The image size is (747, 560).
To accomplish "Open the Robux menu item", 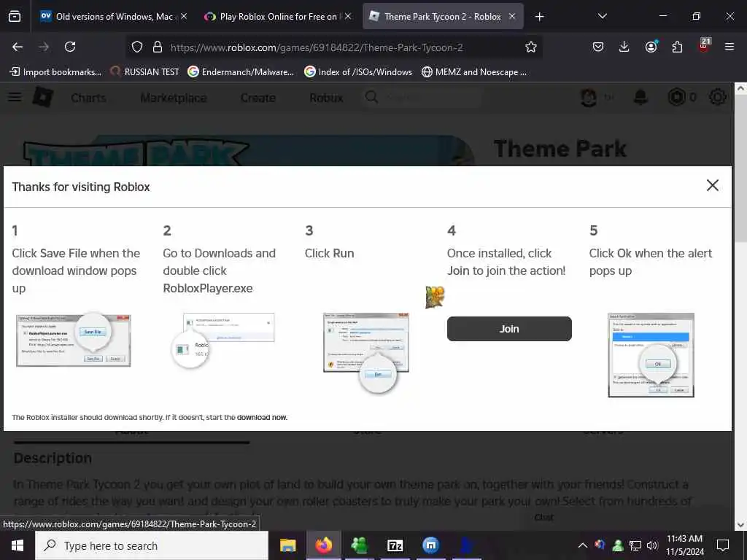I will pos(326,98).
